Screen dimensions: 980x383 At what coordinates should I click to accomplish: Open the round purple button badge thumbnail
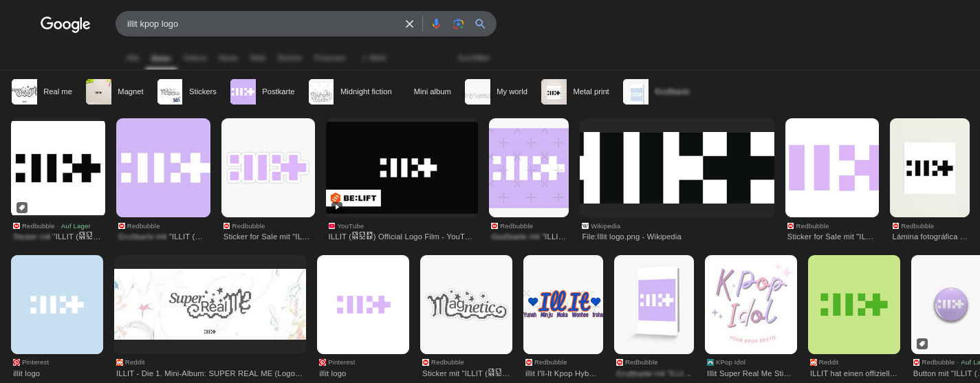946,305
